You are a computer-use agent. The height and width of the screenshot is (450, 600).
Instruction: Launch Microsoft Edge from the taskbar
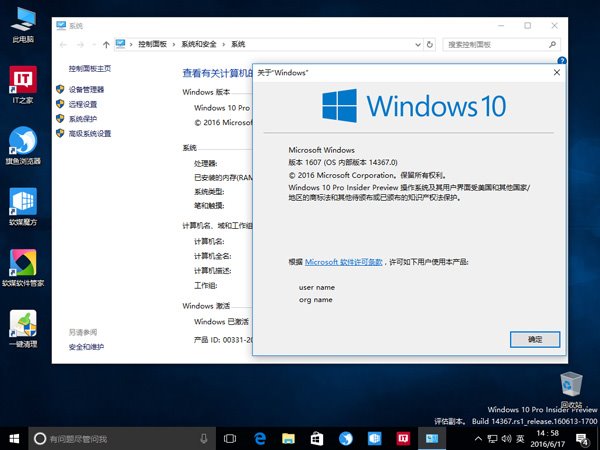point(260,439)
